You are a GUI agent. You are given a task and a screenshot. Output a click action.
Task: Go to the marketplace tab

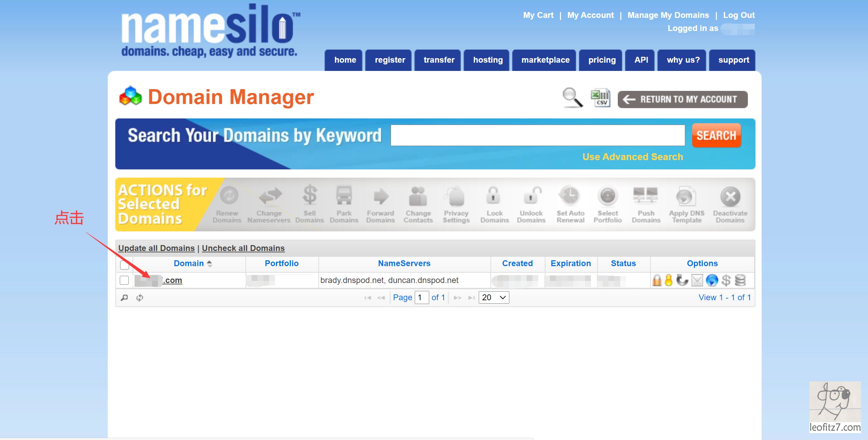pos(545,60)
